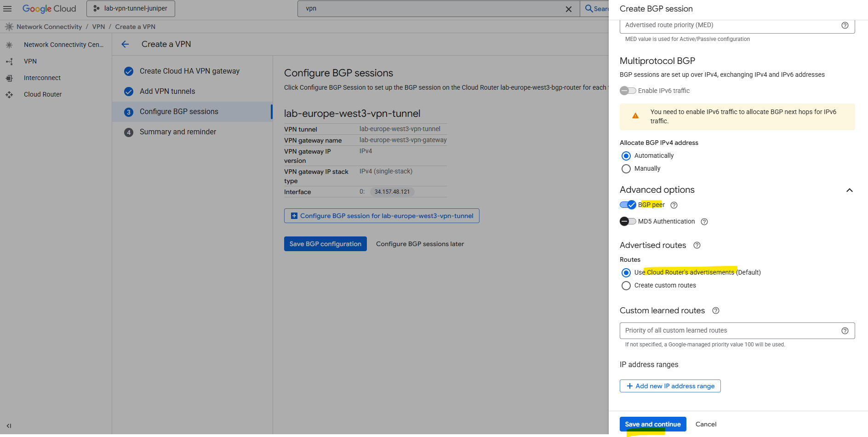Toggle the BGP peer switch
The width and height of the screenshot is (868, 437).
[628, 205]
